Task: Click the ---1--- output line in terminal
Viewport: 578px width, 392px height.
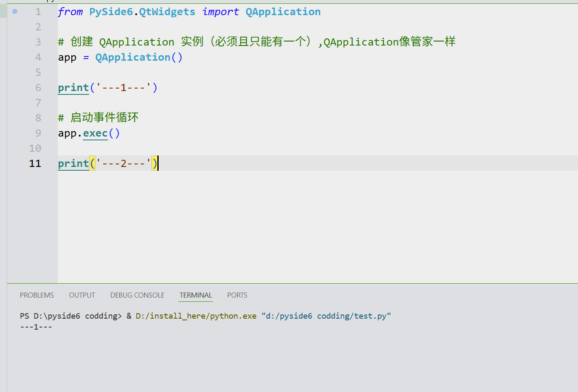Action: [35, 326]
